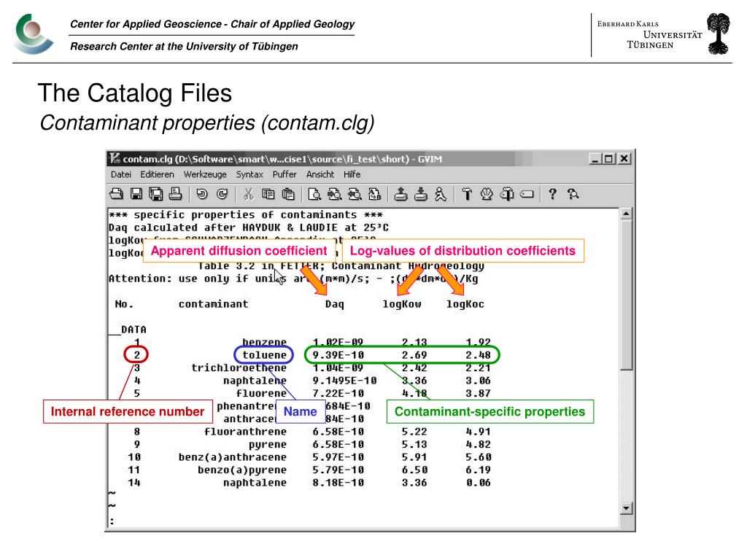Click the Help question mark icon
This screenshot has height=560, width=747.
click(x=553, y=194)
